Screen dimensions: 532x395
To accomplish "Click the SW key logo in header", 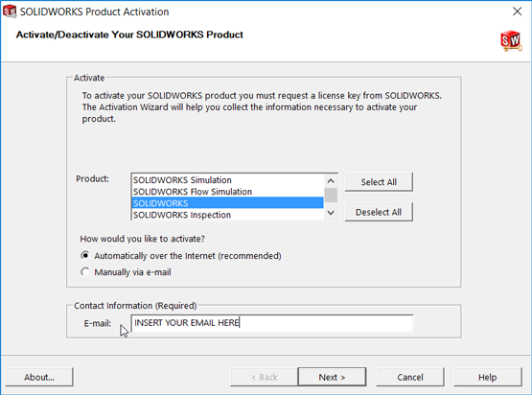I will click(511, 41).
